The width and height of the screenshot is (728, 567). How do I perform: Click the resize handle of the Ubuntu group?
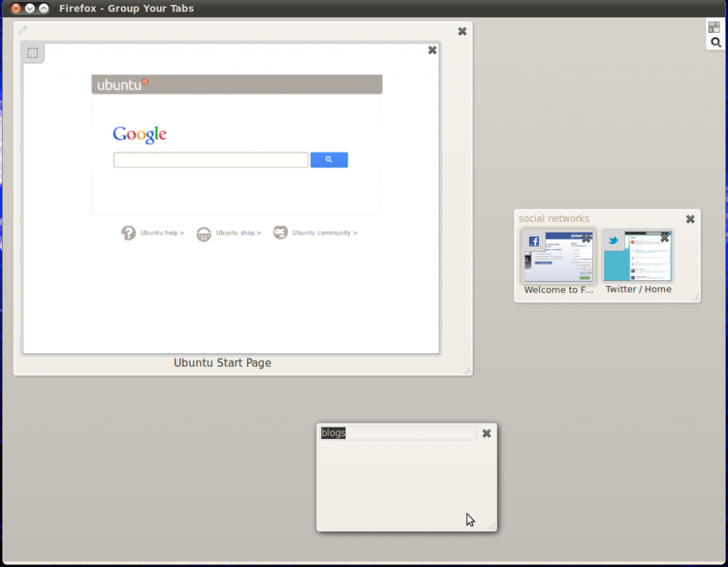point(468,370)
